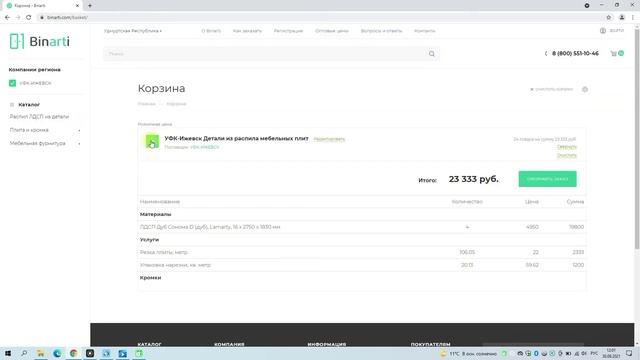Click the Каталог menu icon in sidebar
The height and width of the screenshot is (360, 640).
coord(12,105)
